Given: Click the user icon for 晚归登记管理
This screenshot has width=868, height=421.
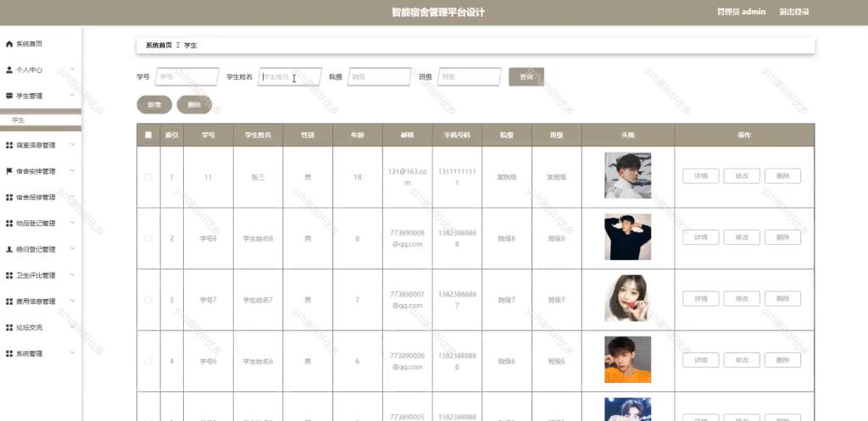Looking at the screenshot, I should [8, 249].
